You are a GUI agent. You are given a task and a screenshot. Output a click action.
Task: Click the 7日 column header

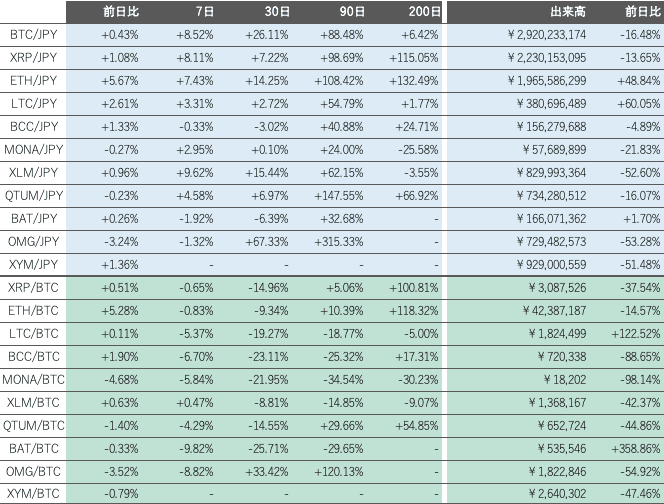coord(205,11)
